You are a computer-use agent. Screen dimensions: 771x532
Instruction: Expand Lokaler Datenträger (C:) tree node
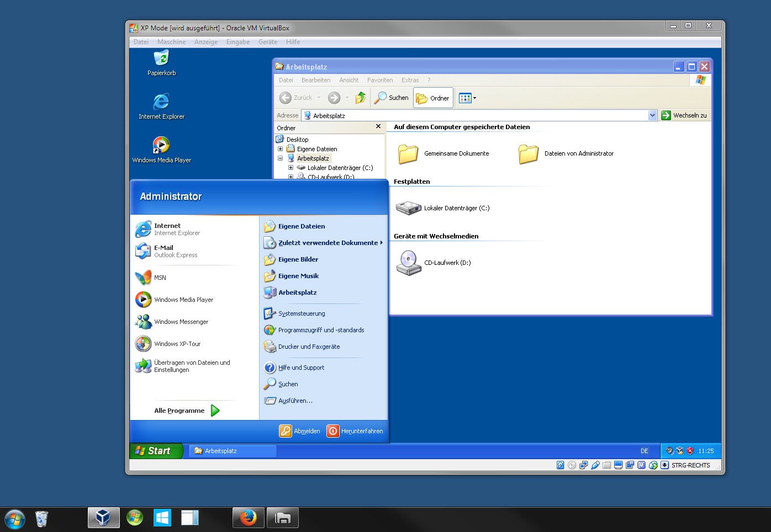(291, 168)
